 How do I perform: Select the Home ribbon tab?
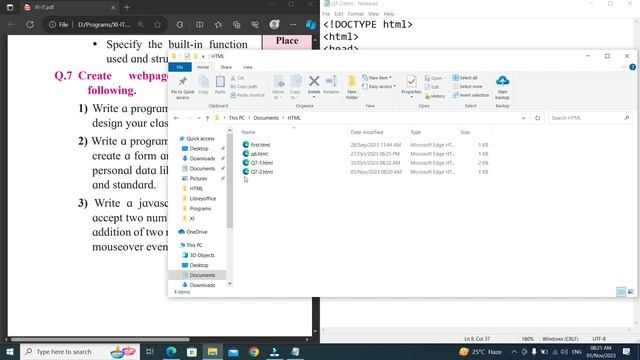[203, 67]
